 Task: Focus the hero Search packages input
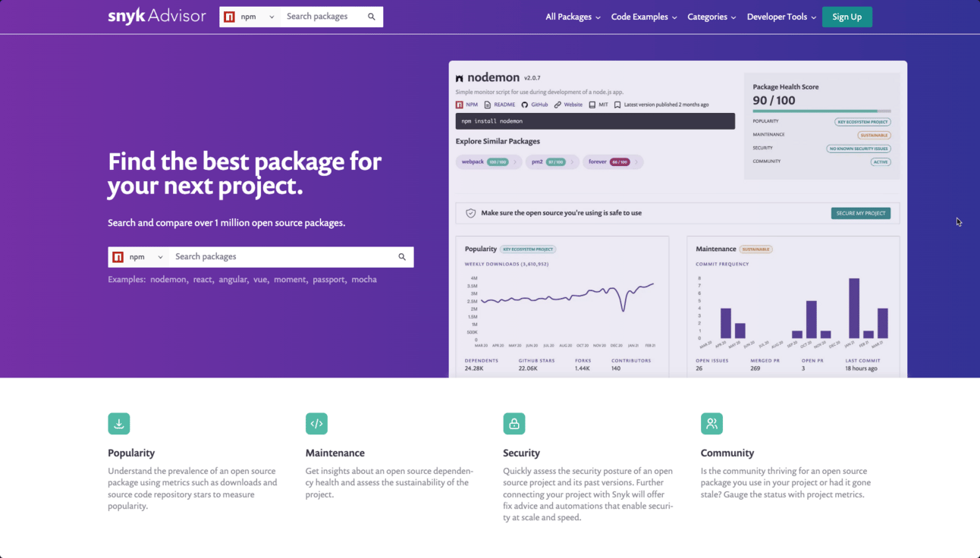coord(281,257)
